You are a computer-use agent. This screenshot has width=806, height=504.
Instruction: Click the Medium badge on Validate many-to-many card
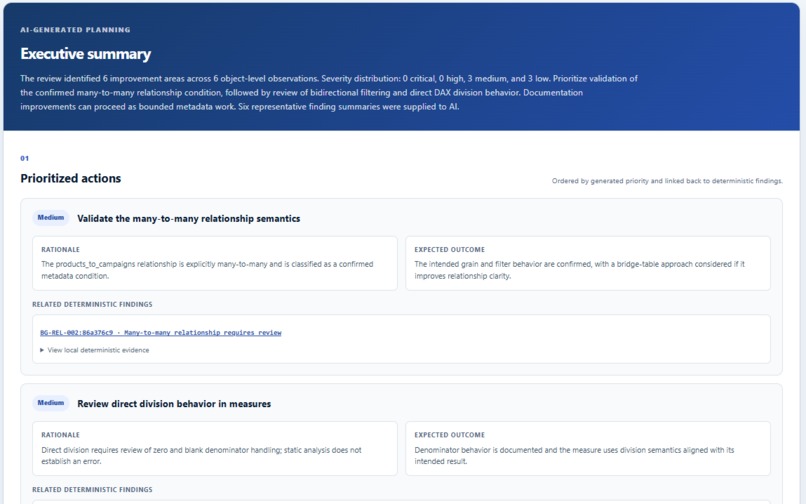click(50, 218)
